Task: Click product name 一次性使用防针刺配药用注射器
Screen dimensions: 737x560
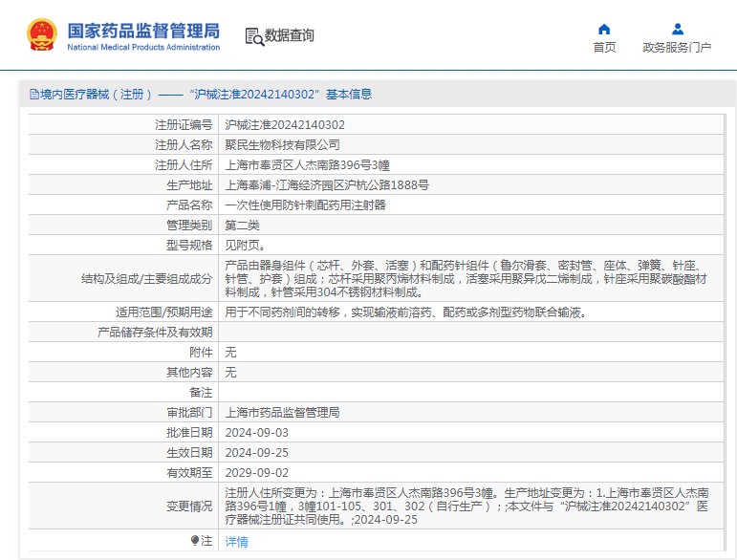Action: pos(305,205)
